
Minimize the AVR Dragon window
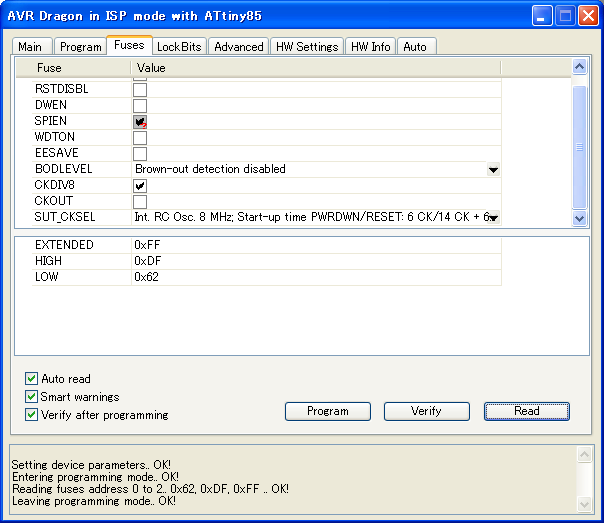(x=542, y=16)
